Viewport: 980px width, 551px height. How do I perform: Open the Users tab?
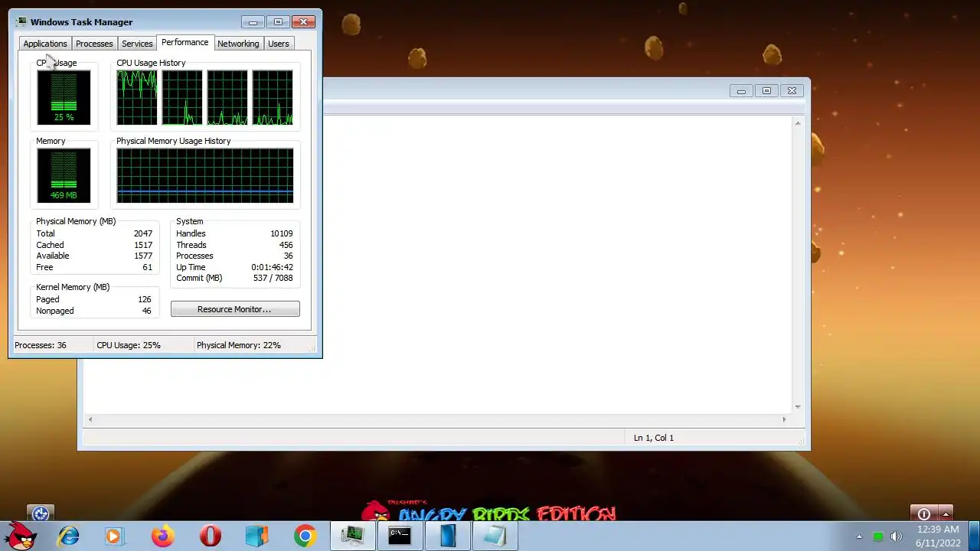[x=279, y=44]
